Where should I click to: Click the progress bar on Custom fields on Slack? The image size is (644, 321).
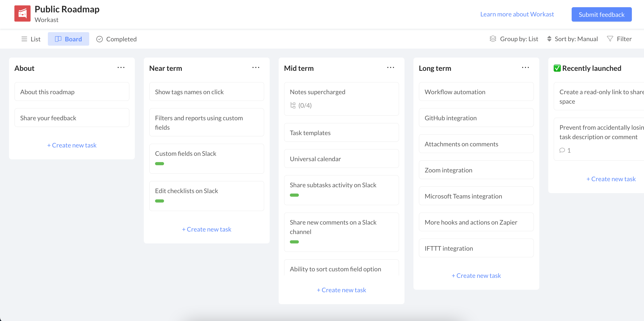coord(160,163)
